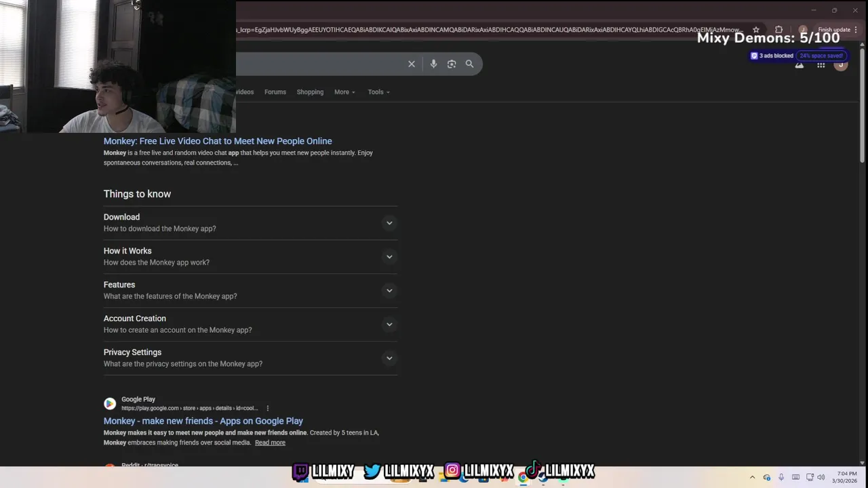Screen dimensions: 868x488
Task: Show hidden system tray icons
Action: pyautogui.click(x=752, y=477)
